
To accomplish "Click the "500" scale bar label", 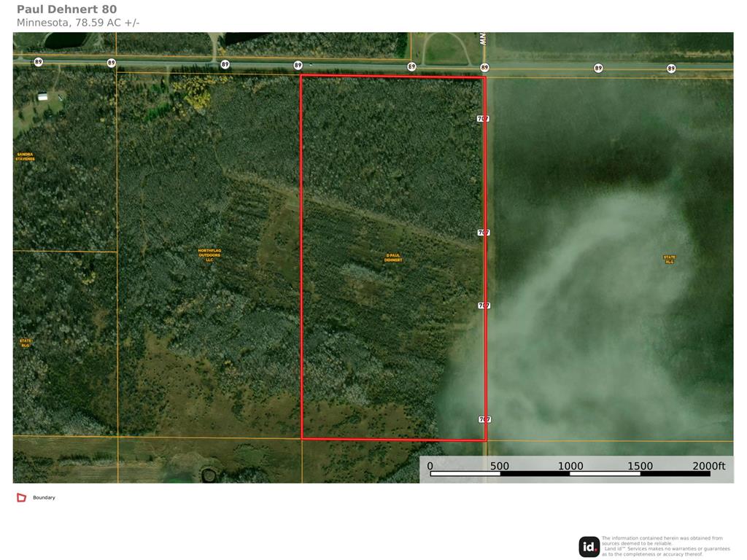I will point(500,466).
